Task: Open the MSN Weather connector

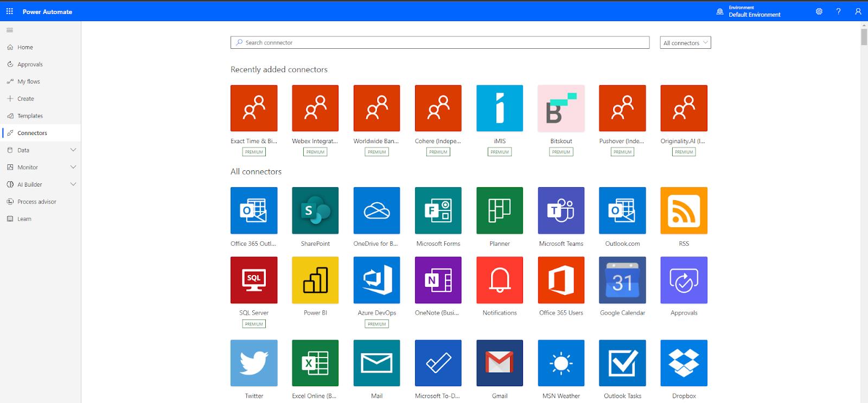Action: coord(561,363)
